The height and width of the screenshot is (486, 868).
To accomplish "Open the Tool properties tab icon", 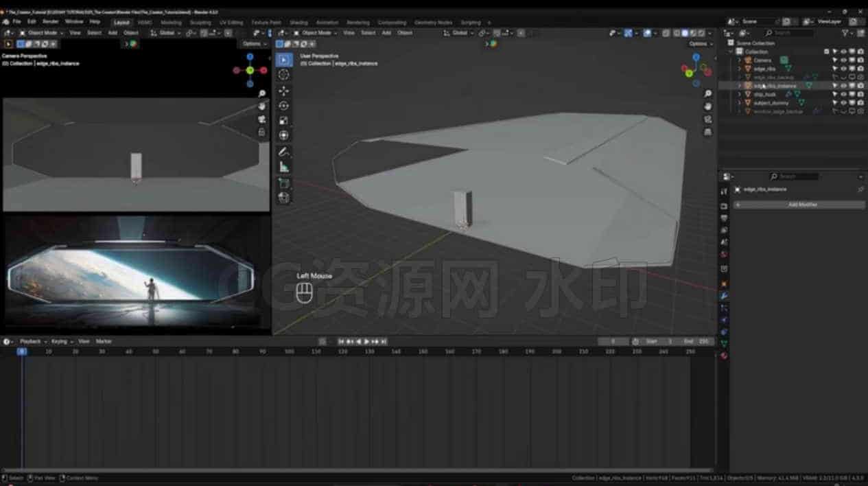I will pos(724,192).
